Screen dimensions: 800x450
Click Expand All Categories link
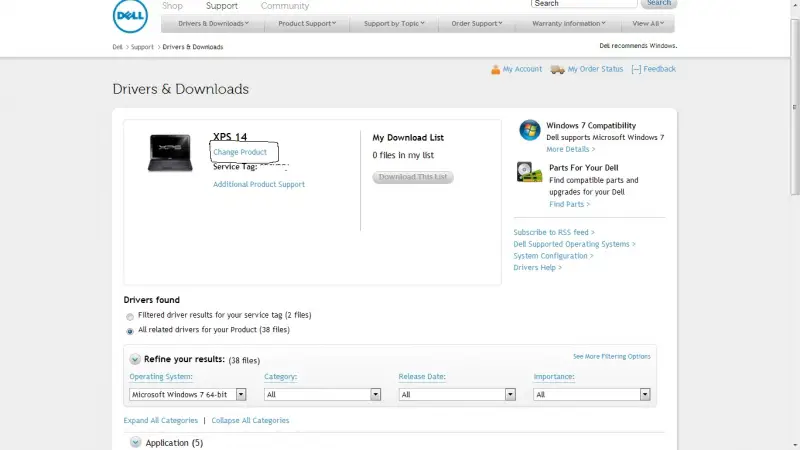click(x=160, y=420)
